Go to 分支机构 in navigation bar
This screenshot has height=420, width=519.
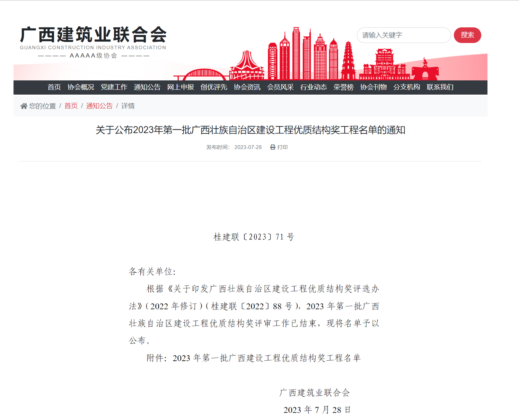407,87
